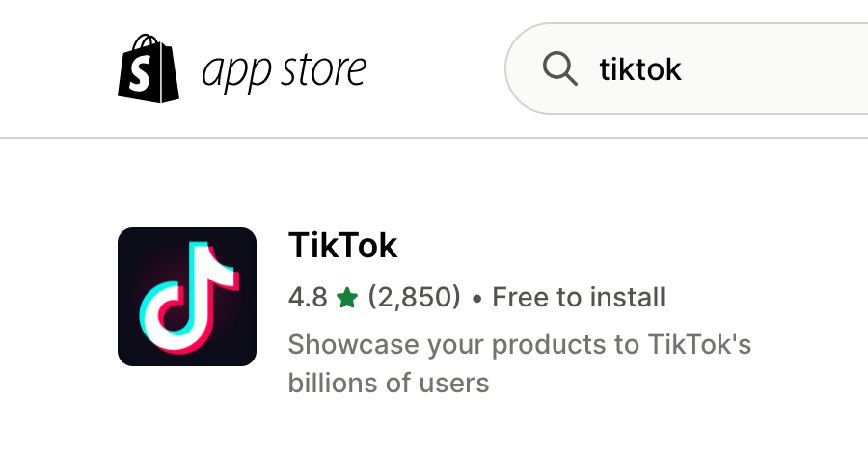Click the 'app store' wordmark
The image size is (868, 453).
coord(284,70)
